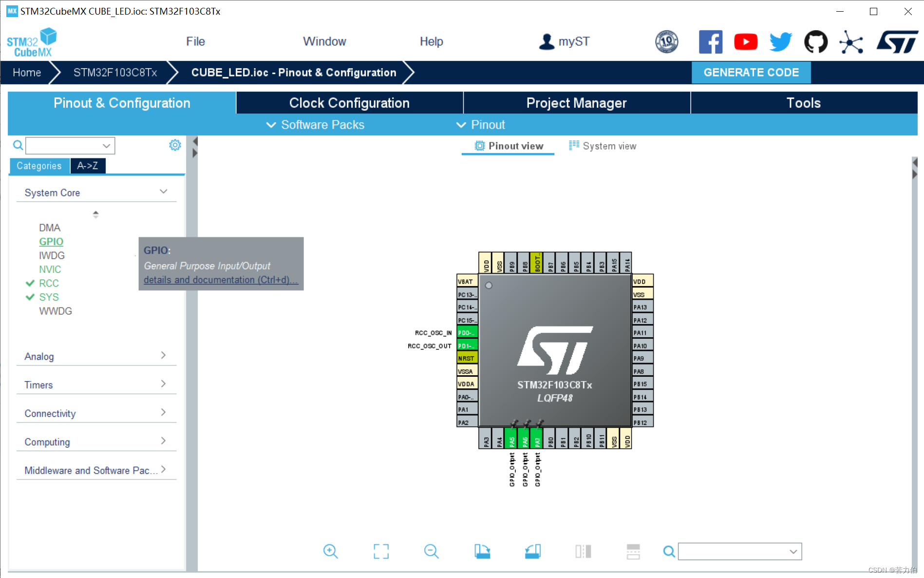Viewport: 924px width, 578px height.
Task: Click the GENERATE CODE button
Action: coord(751,73)
